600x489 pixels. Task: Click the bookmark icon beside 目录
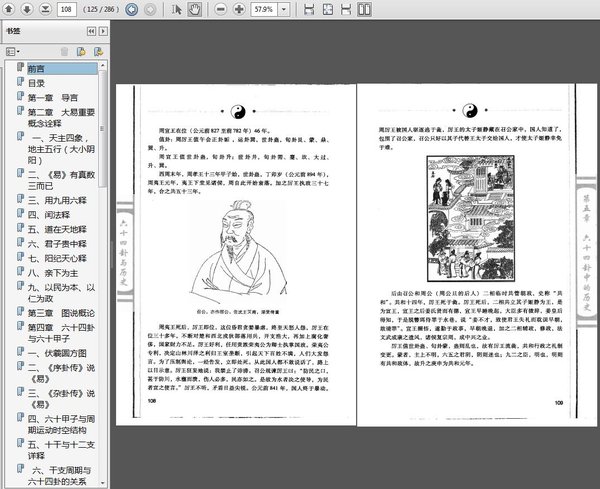(20, 82)
